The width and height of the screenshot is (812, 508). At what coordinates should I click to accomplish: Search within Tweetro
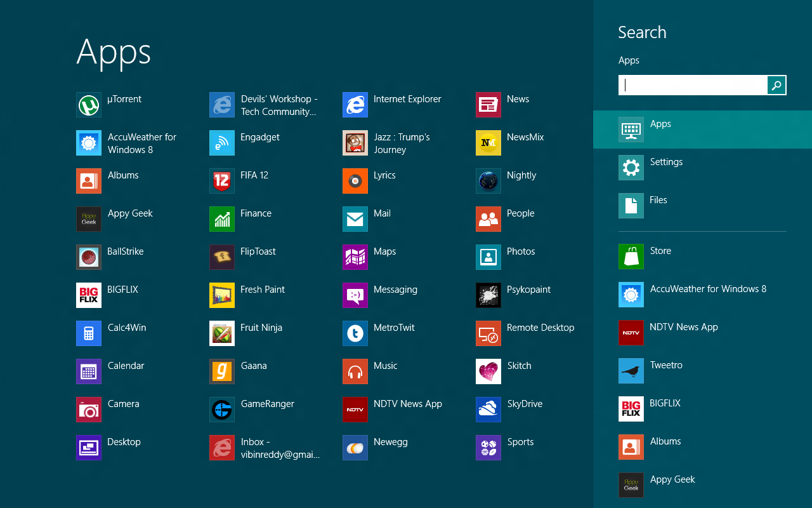(x=702, y=371)
